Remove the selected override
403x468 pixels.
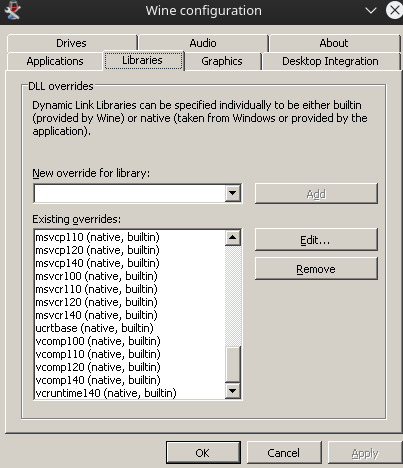click(316, 269)
